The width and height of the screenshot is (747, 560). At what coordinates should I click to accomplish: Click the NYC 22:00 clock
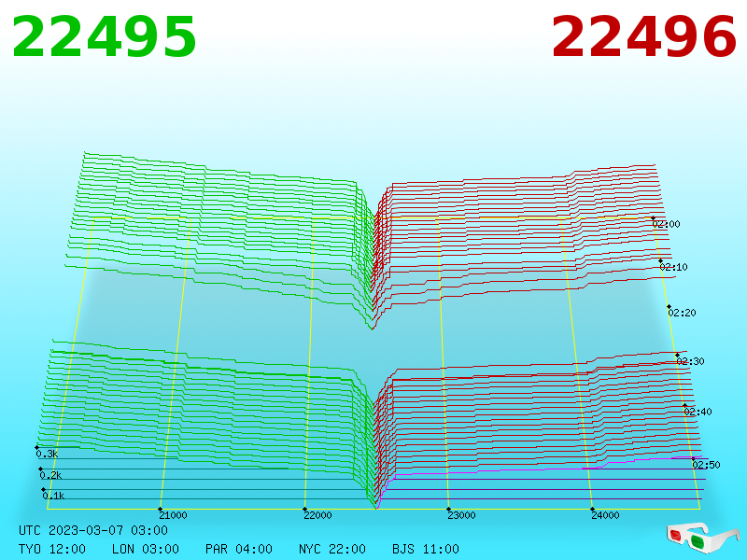[x=332, y=549]
